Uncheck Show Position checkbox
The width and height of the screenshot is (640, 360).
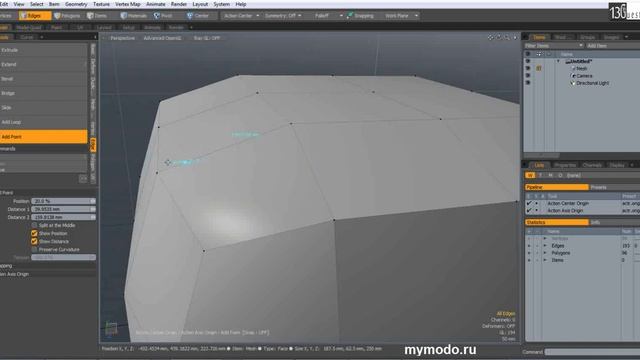tap(34, 233)
